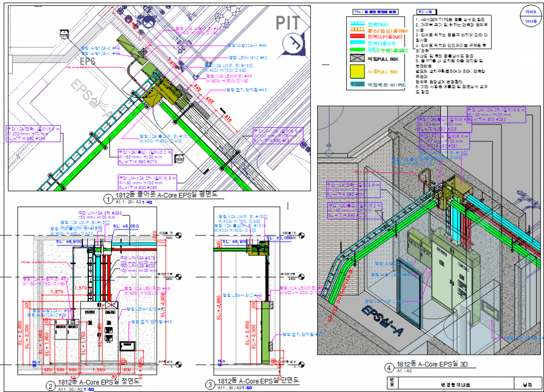Toggle the 노출PULL BOX legend entry
The width and height of the screenshot is (544, 392).
click(357, 71)
